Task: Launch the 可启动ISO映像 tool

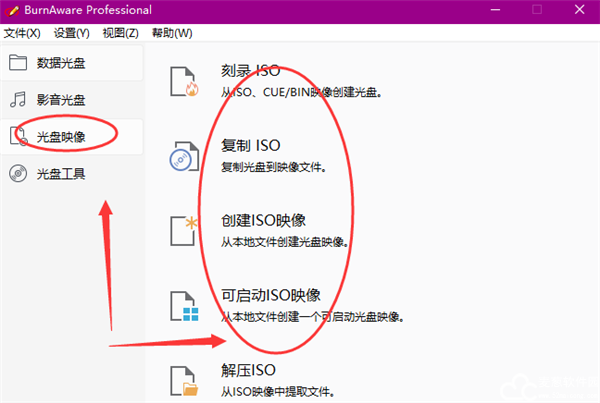Action: (x=271, y=295)
